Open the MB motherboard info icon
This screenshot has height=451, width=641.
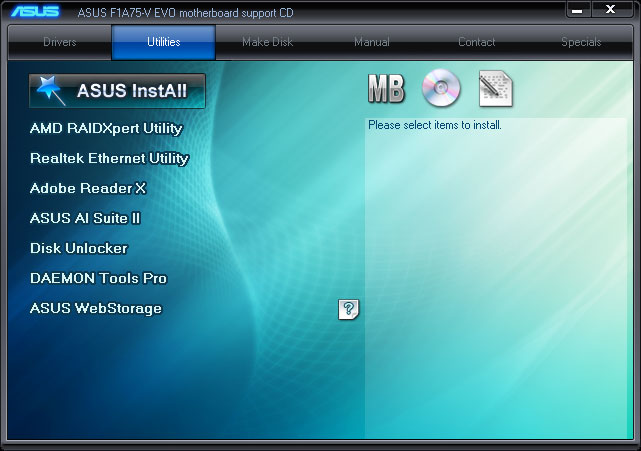pyautogui.click(x=386, y=88)
